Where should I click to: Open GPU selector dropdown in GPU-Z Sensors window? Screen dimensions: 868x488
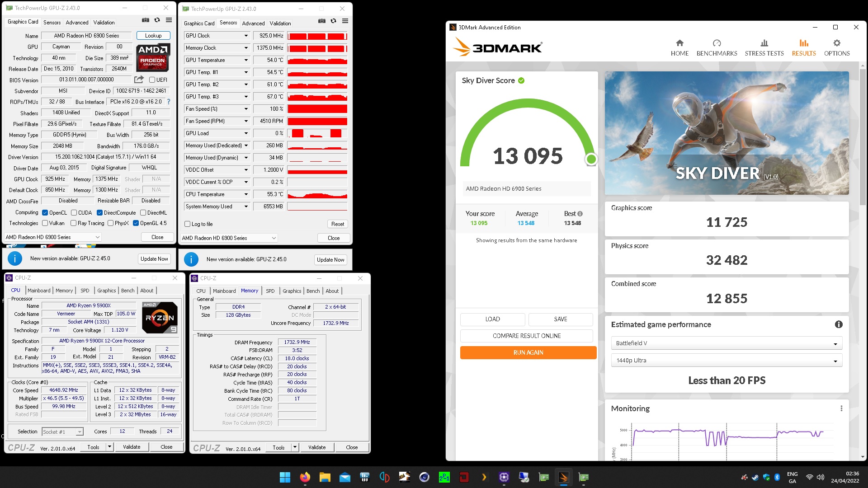pyautogui.click(x=229, y=238)
